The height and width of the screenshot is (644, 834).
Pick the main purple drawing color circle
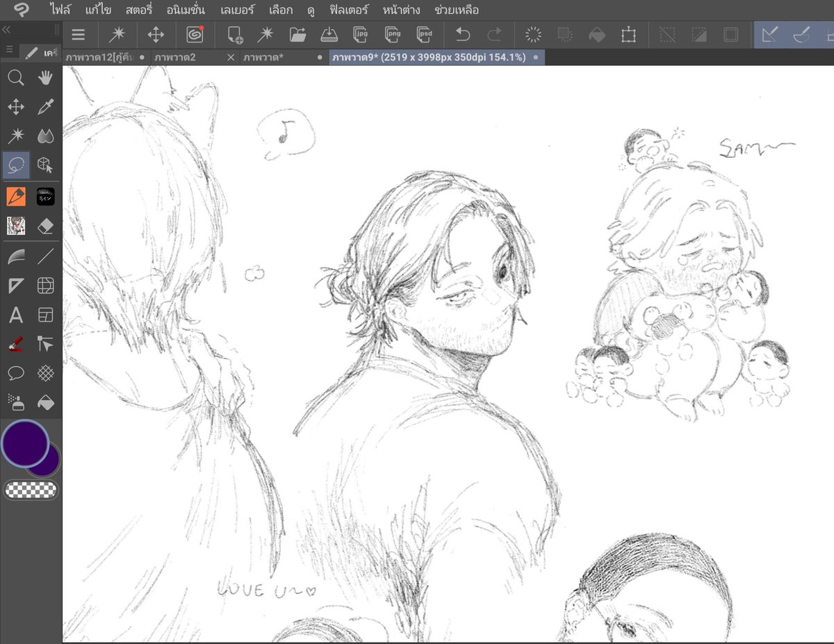26,443
